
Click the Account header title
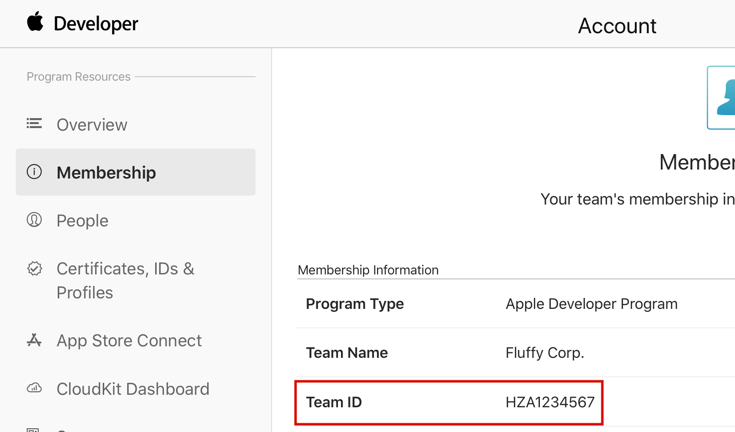point(617,26)
